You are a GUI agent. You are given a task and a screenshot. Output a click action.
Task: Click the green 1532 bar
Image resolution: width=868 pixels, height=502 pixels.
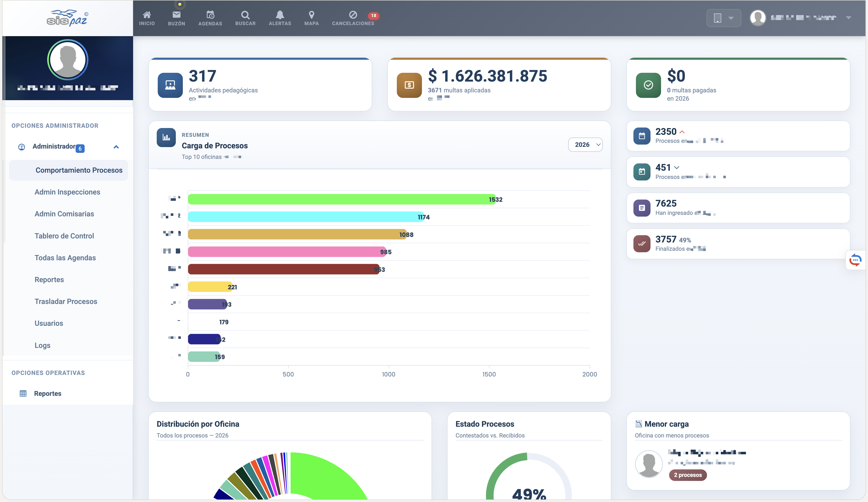click(x=342, y=199)
